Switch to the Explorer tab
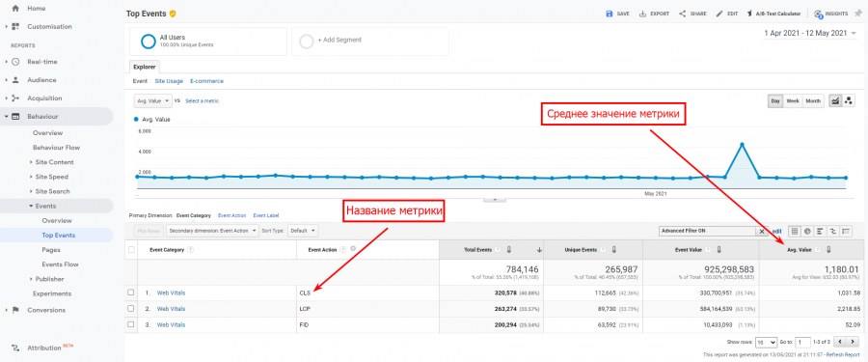The width and height of the screenshot is (868, 362). [x=145, y=67]
